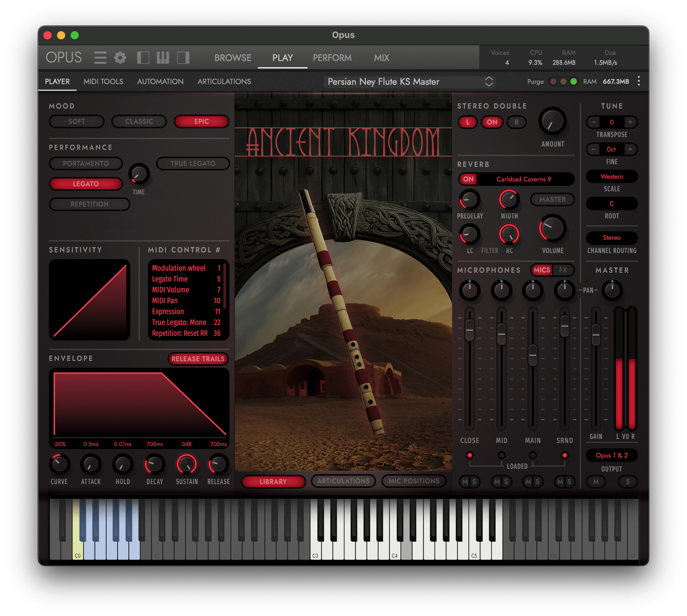Viewport: 687px width, 616px height.
Task: Click the envelope Sustain knob
Action: click(186, 464)
